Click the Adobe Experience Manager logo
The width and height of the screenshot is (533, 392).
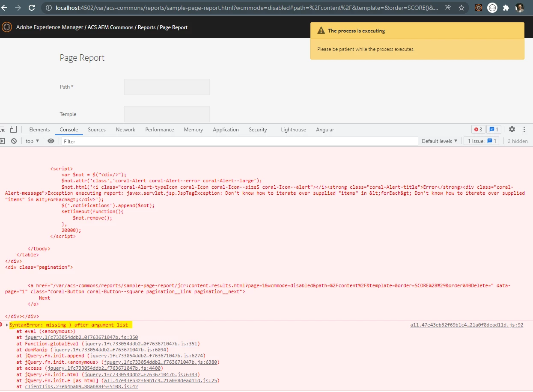tap(6, 27)
